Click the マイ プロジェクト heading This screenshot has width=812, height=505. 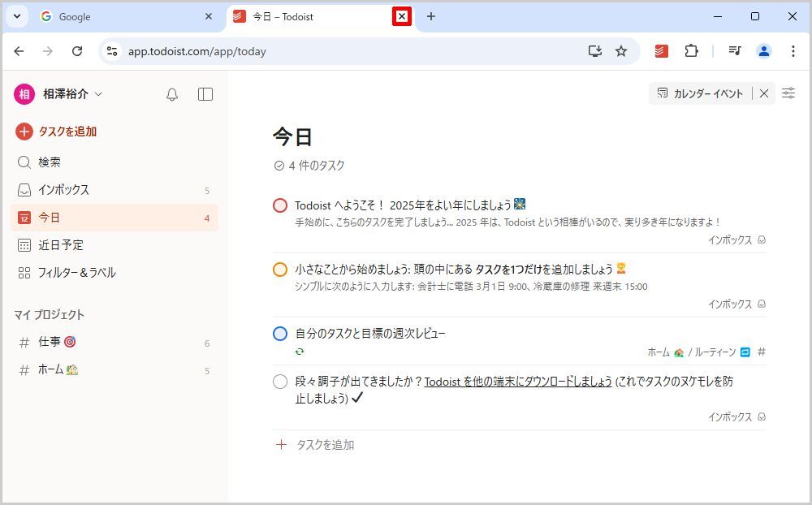(50, 314)
